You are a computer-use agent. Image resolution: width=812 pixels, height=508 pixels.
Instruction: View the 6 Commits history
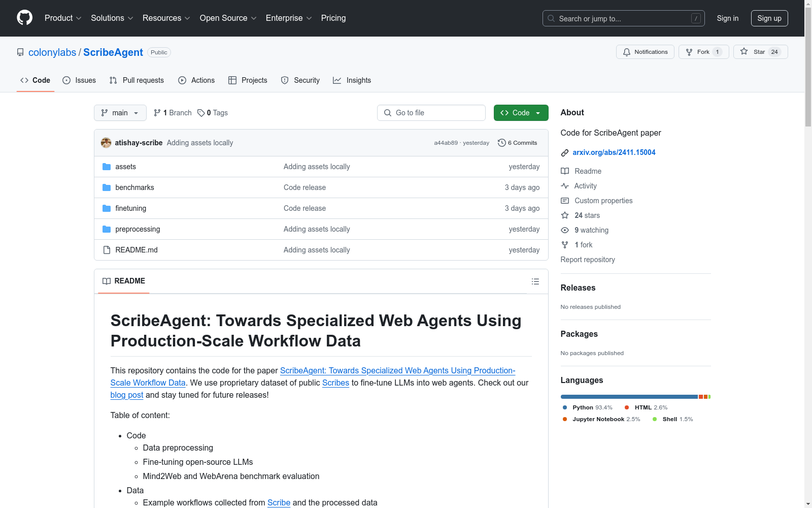point(518,143)
